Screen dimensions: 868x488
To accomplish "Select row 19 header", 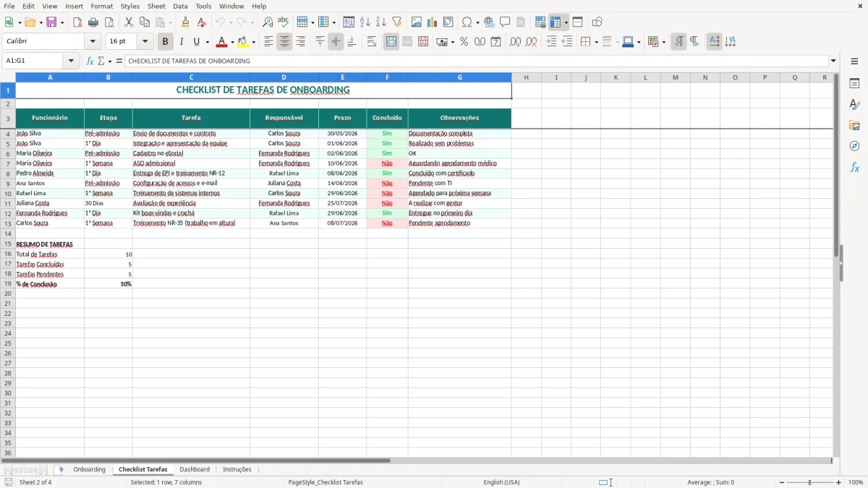I will [x=8, y=284].
